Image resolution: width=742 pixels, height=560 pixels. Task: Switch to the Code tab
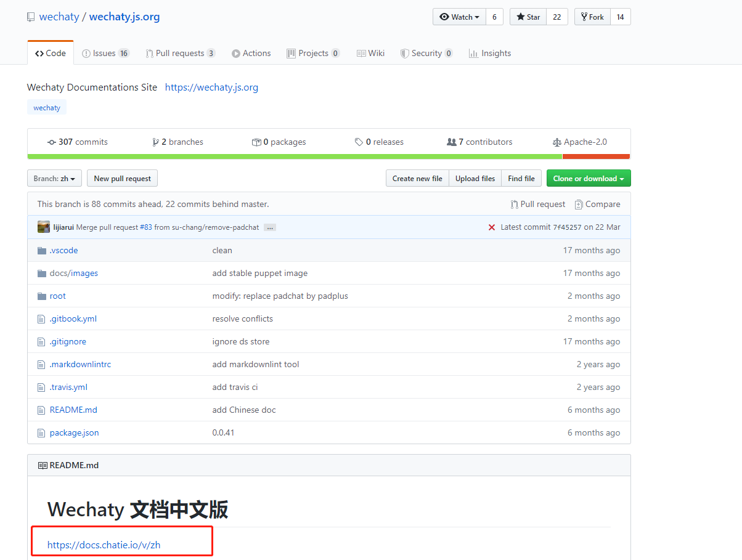pos(51,53)
